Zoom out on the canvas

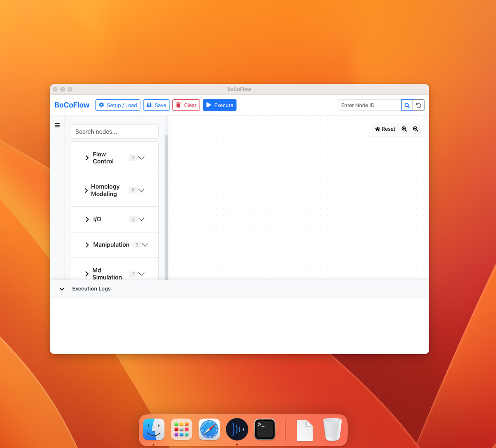(415, 129)
